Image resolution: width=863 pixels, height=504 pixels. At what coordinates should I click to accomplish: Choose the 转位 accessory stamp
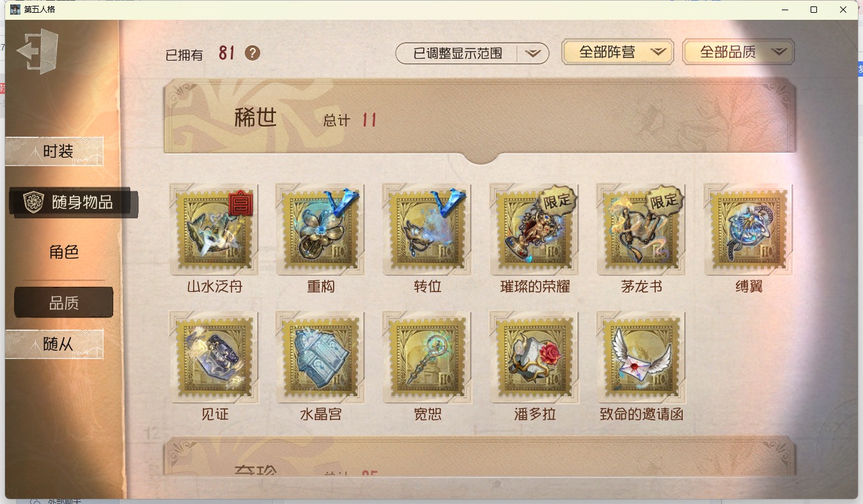tap(427, 230)
